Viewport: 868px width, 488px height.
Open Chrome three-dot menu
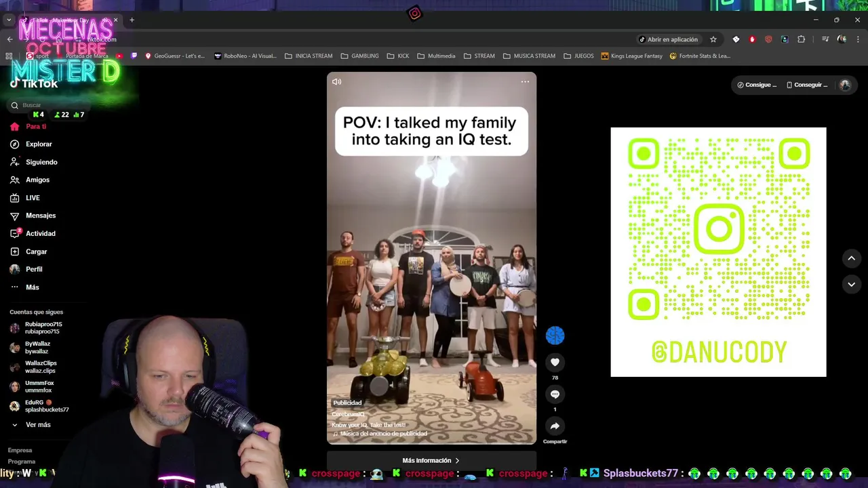pyautogui.click(x=858, y=39)
